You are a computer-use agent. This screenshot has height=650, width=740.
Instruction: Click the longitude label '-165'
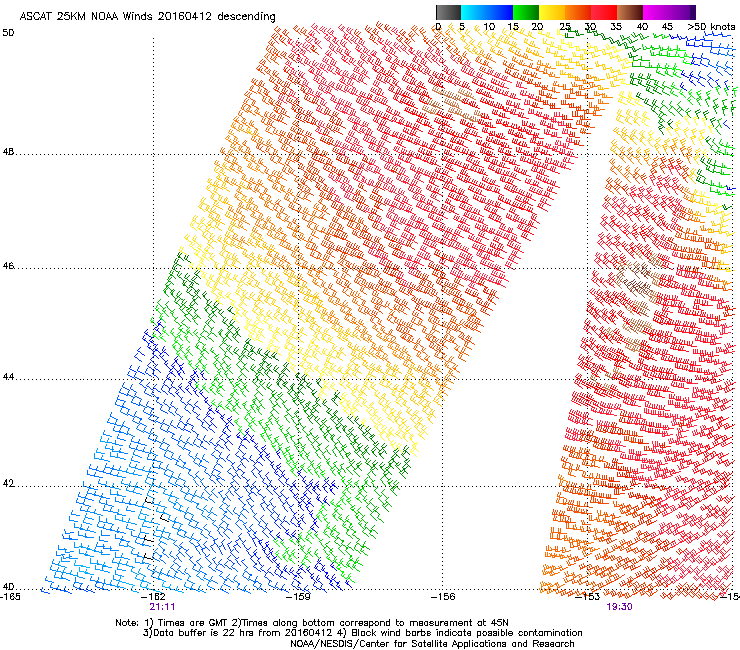(10, 596)
